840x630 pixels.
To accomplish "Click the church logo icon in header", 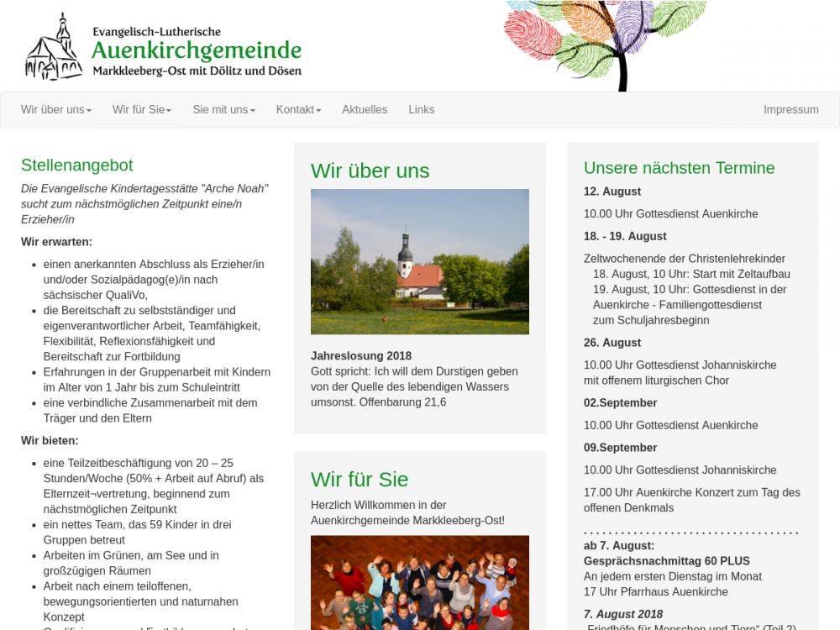I will 54,48.
